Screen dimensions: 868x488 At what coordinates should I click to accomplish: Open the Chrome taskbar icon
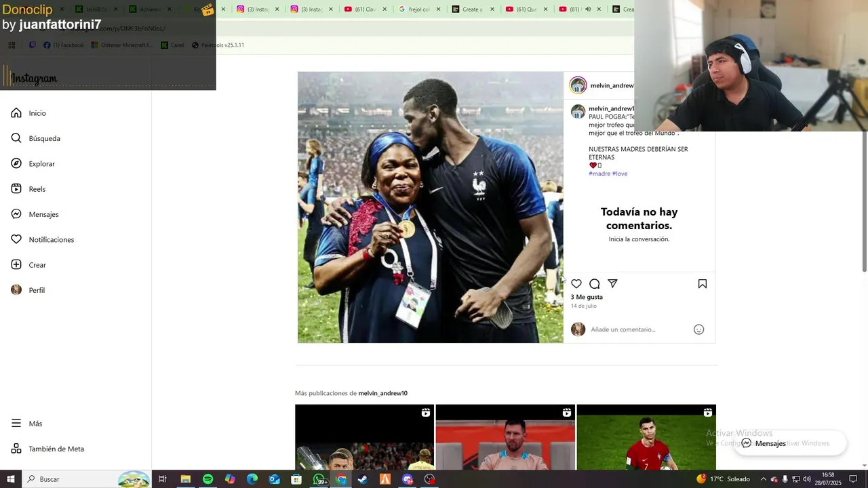coord(341,479)
